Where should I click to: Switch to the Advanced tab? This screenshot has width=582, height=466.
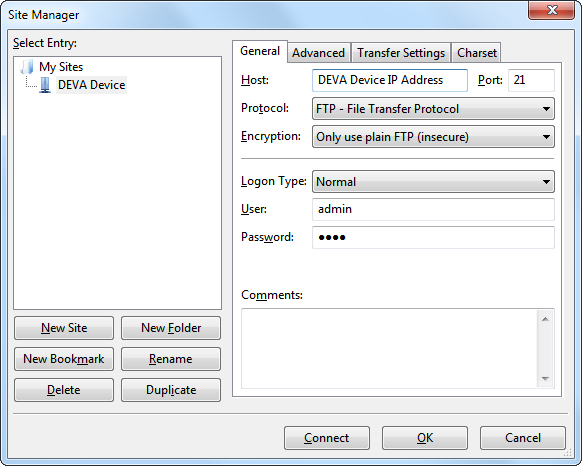click(318, 53)
